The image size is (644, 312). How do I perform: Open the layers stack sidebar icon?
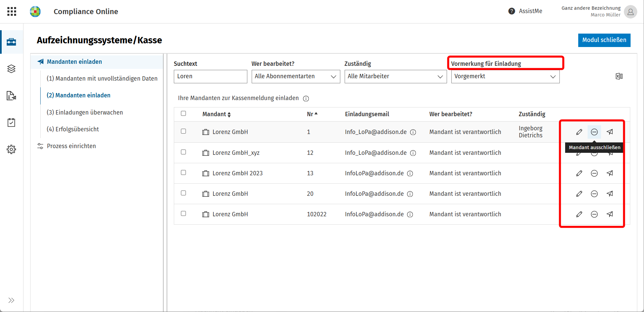11,69
